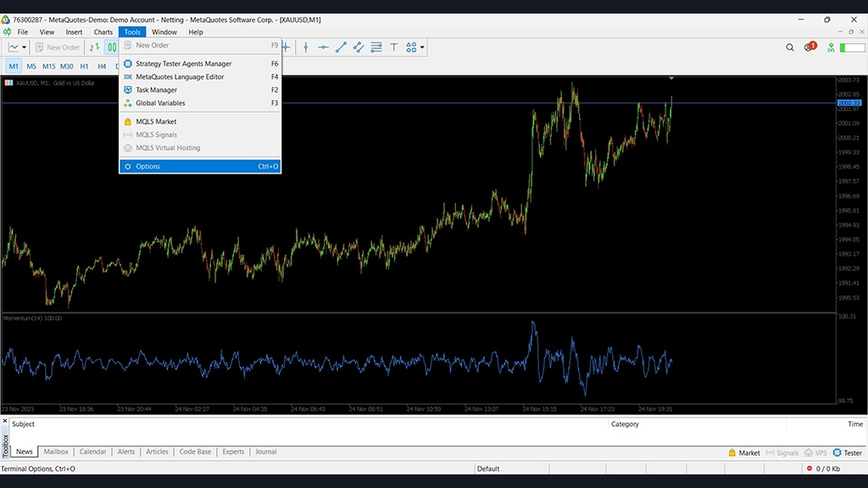
Task: Switch to the Articles tab
Action: [157, 452]
